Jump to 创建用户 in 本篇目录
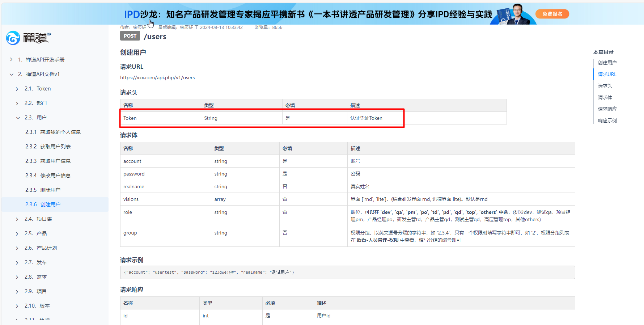The image size is (644, 325). (x=607, y=63)
